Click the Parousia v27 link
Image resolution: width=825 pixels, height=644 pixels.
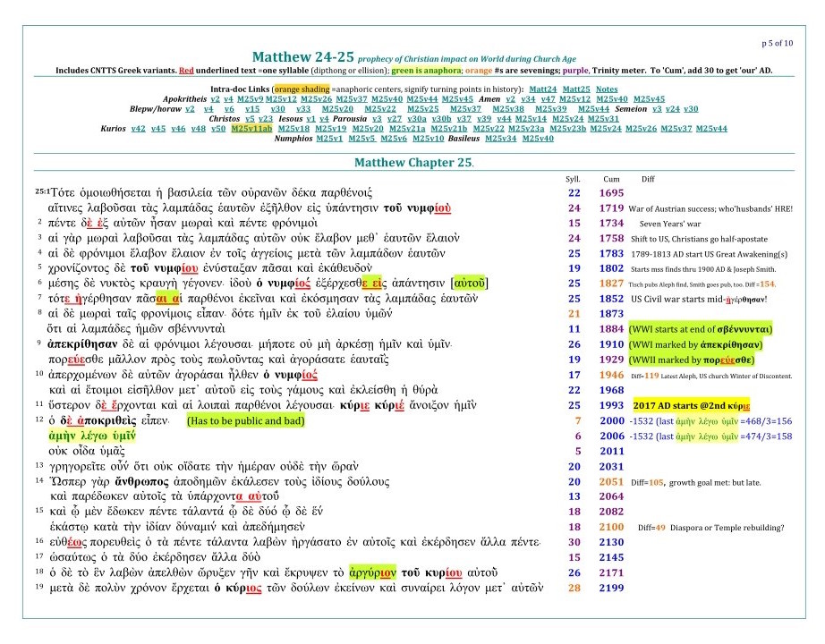[394, 119]
